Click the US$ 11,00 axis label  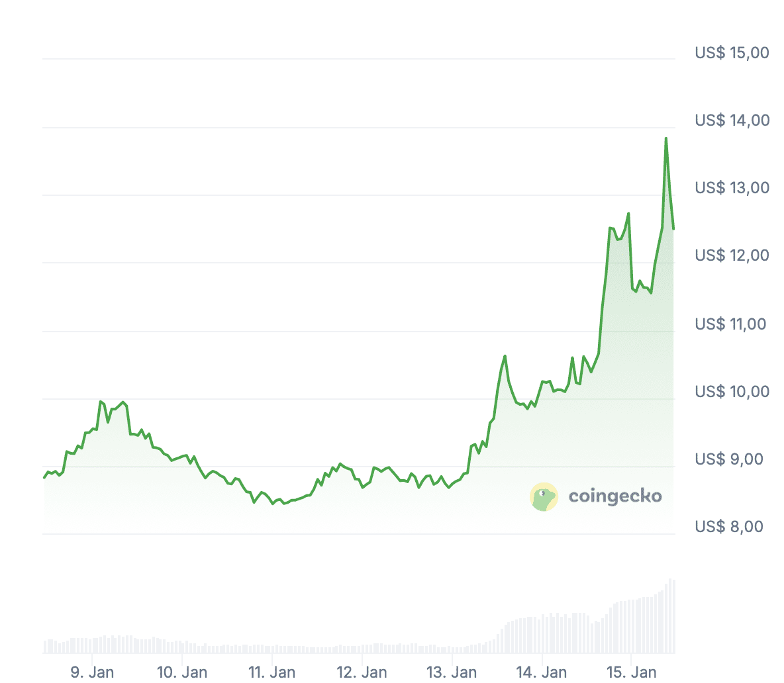(730, 324)
